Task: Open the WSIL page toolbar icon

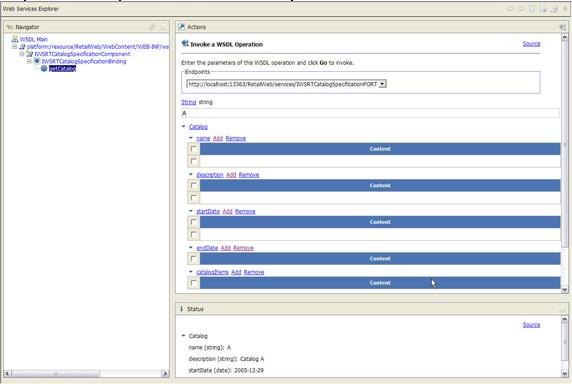Action: point(543,9)
